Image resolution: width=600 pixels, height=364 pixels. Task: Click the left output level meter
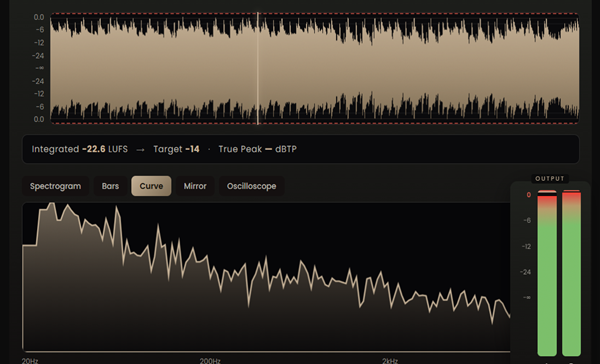[547, 273]
